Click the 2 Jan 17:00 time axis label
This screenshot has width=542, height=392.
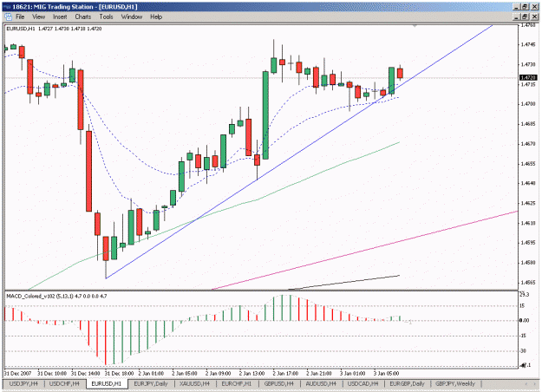(x=285, y=373)
